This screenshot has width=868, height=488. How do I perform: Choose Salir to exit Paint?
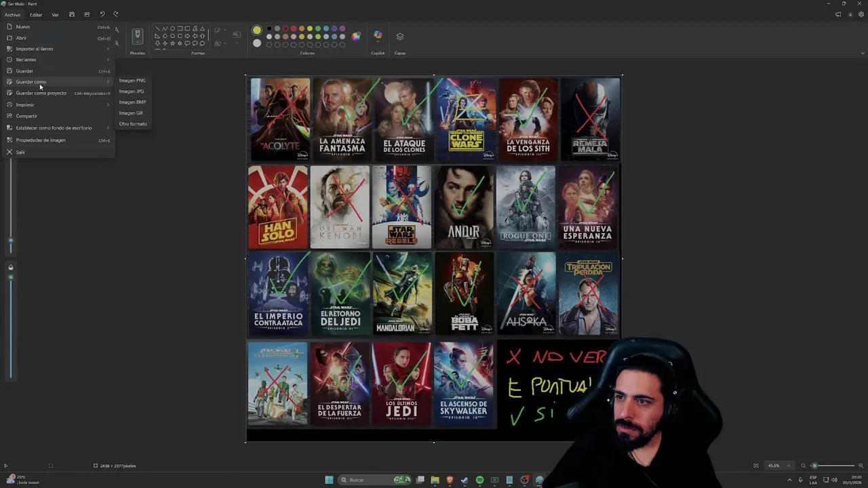pos(59,152)
